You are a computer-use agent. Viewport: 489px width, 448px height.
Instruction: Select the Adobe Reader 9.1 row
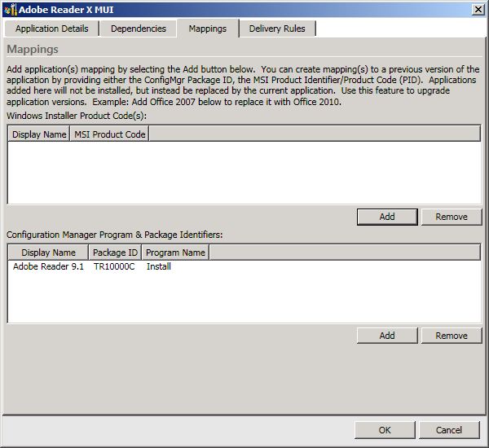click(x=244, y=266)
